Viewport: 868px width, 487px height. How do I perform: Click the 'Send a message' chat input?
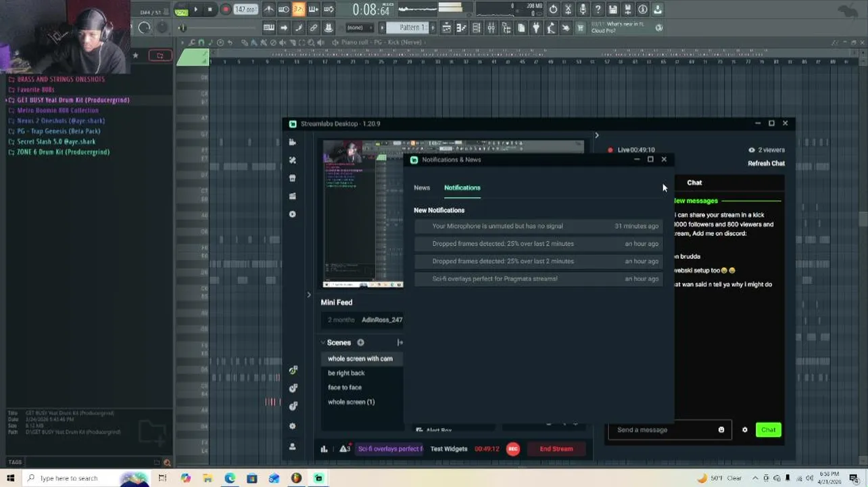669,430
